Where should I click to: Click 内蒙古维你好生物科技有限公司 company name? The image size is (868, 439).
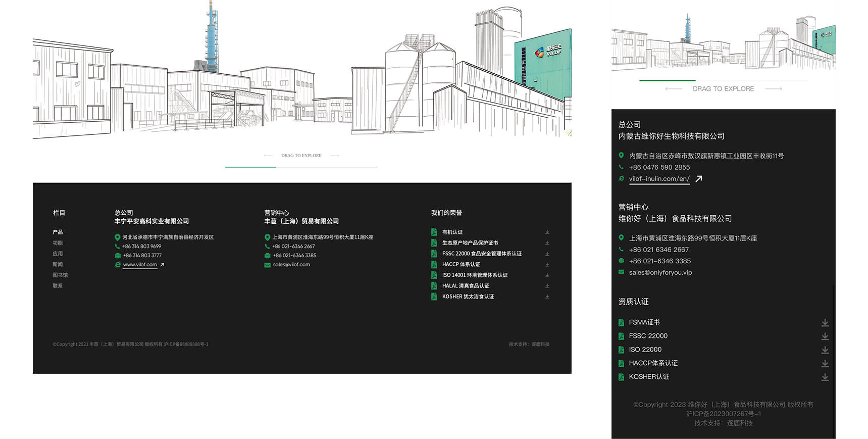click(671, 136)
